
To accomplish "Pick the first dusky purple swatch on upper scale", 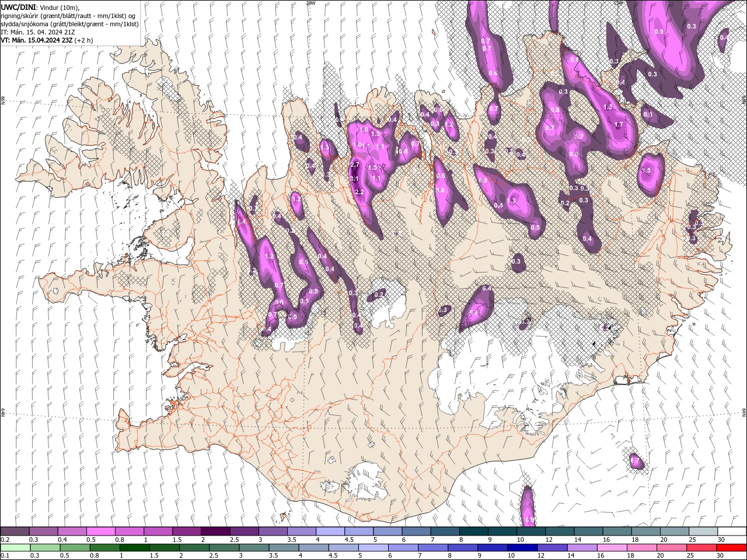I will (x=15, y=531).
